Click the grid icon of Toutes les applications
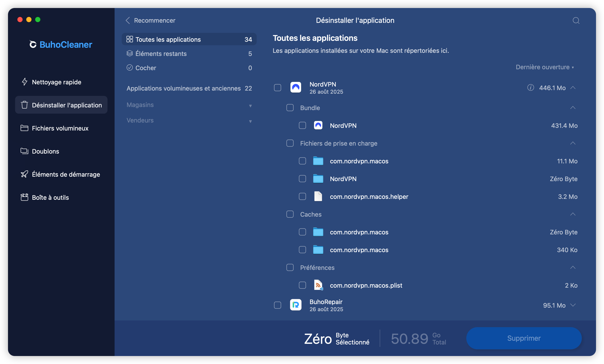Viewport: 604px width, 364px height. pos(129,39)
